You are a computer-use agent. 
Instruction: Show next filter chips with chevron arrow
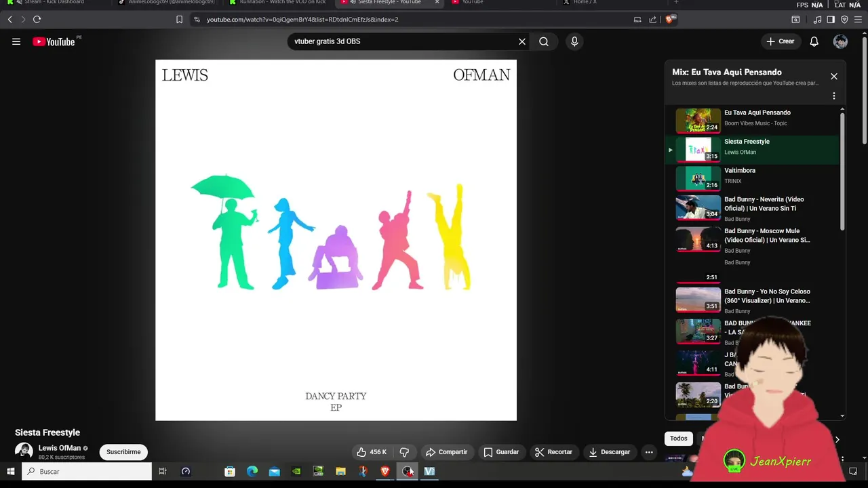pos(837,439)
